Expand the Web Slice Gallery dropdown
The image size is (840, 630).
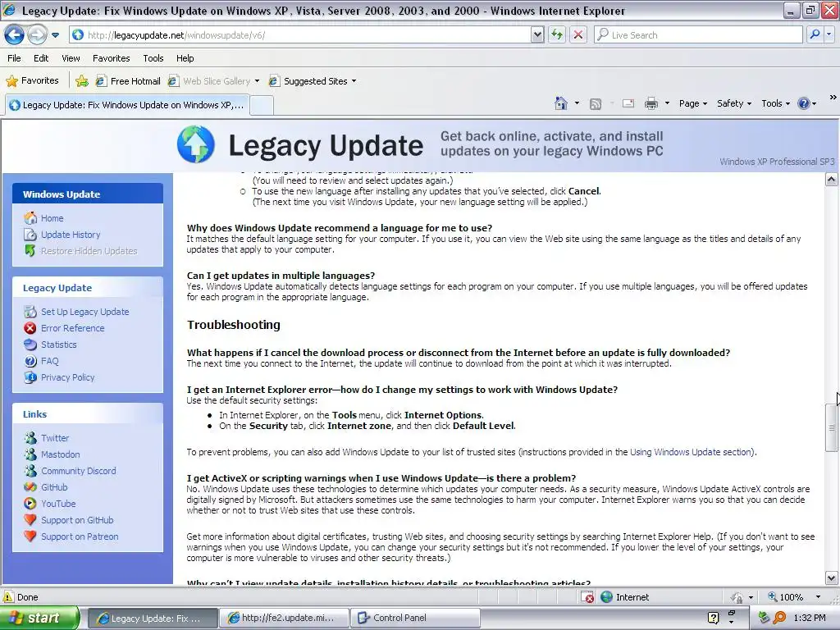(x=257, y=81)
